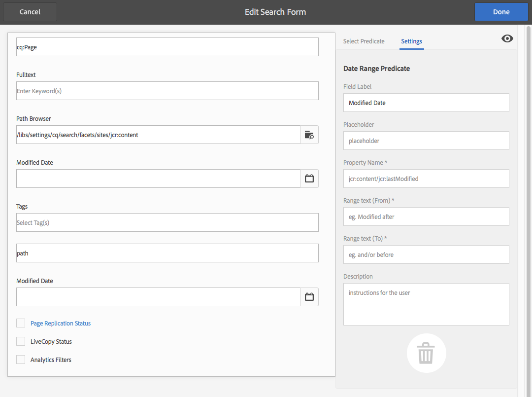The height and width of the screenshot is (397, 532).
Task: Click the Range text (To) field
Action: (426, 254)
